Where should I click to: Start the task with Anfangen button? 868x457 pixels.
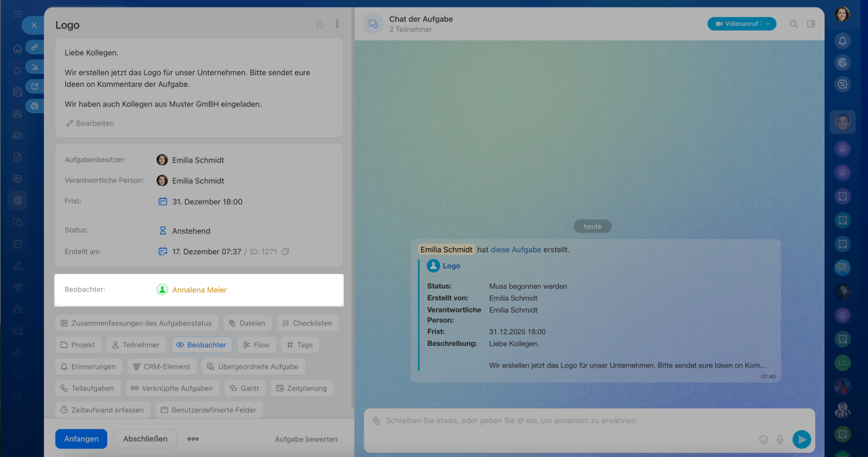tap(81, 439)
